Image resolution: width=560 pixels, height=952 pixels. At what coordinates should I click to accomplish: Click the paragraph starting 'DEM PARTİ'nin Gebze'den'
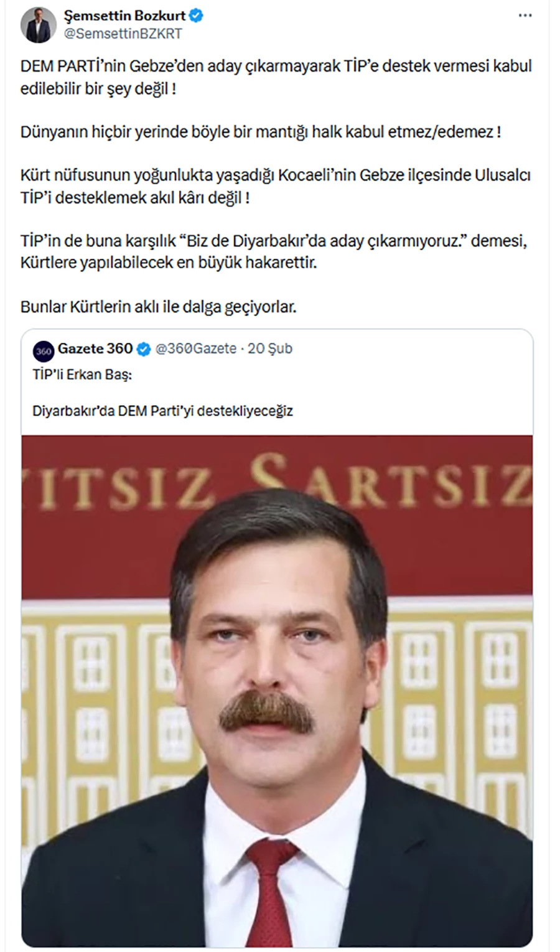[276, 77]
